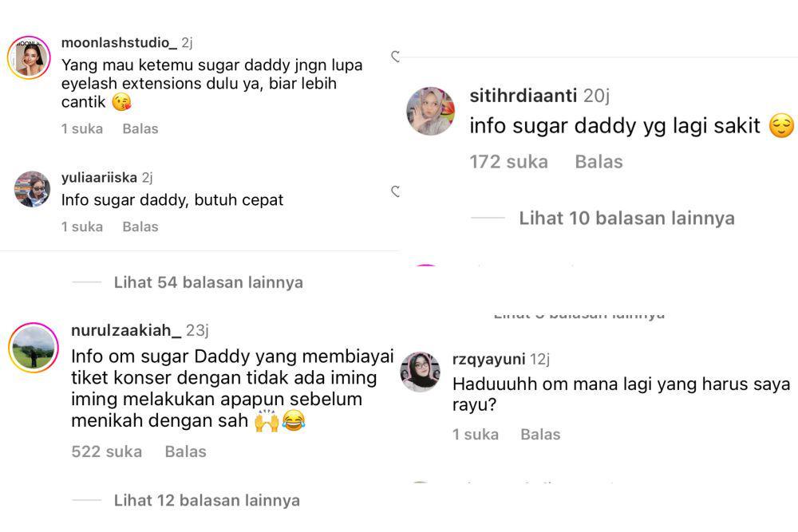Click Balas under nurulzaakiah_ comment
This screenshot has height=532, width=798.
[x=186, y=451]
